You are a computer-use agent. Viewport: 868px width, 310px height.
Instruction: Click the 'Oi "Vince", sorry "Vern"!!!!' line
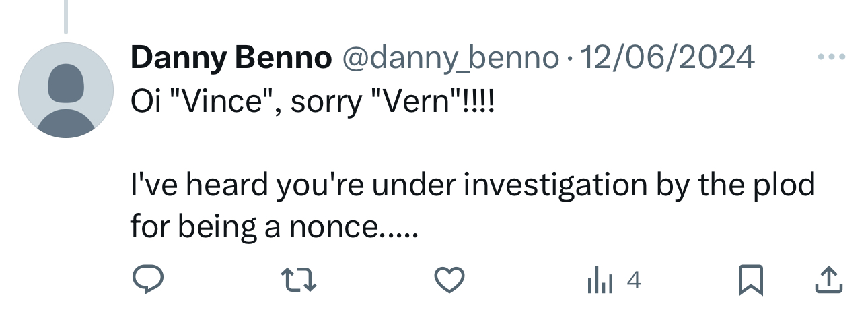(x=312, y=103)
